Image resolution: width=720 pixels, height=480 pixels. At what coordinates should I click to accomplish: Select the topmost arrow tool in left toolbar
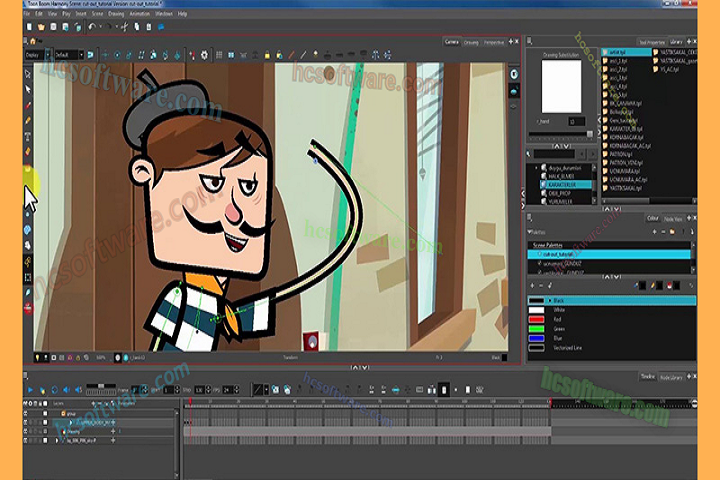28,73
